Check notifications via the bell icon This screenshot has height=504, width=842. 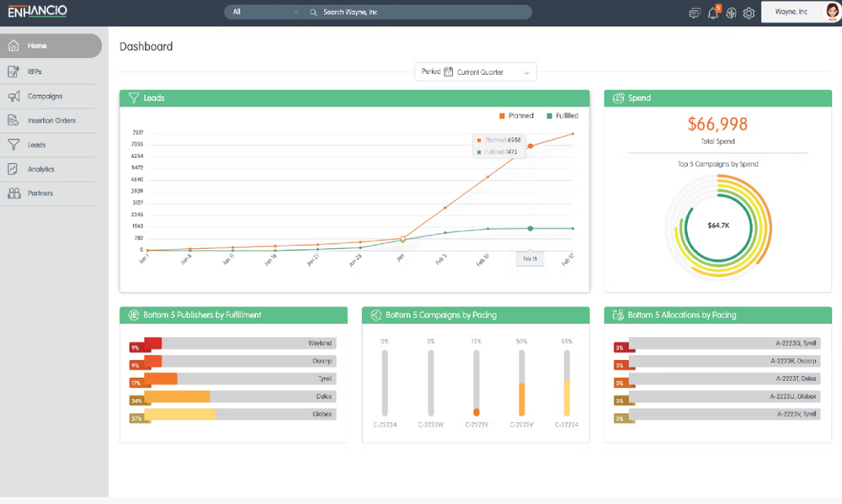point(713,13)
